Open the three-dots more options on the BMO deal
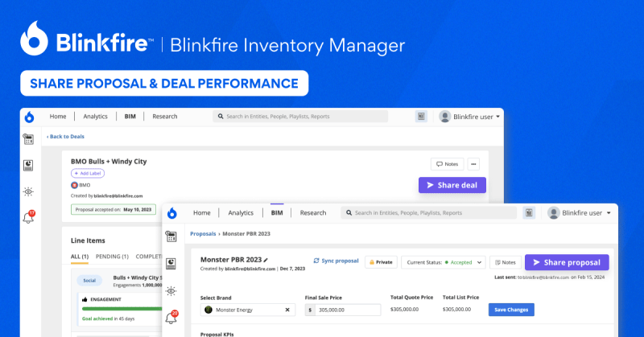The image size is (644, 337). coord(473,164)
